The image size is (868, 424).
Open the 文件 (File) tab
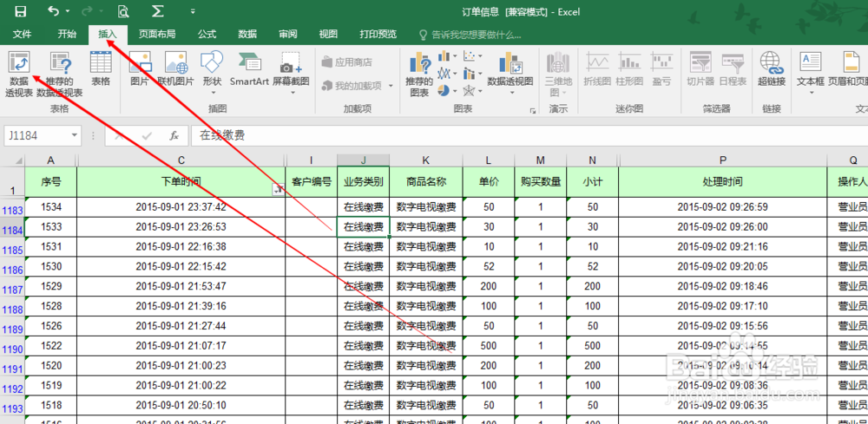[x=23, y=35]
